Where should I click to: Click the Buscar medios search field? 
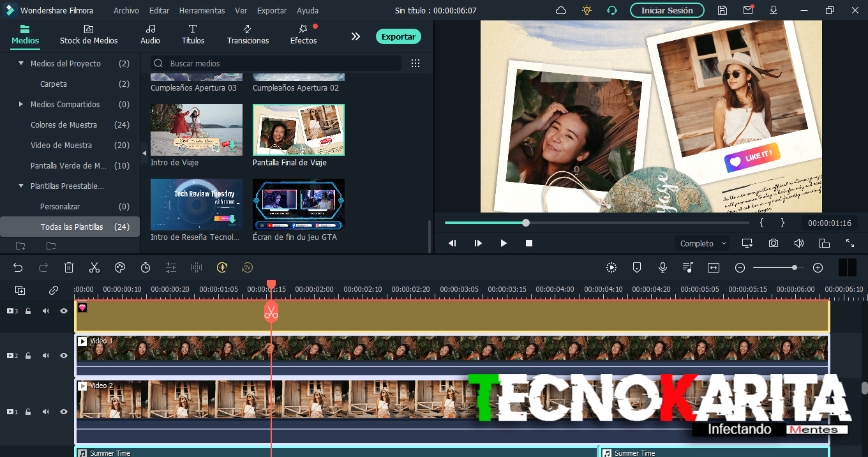point(276,63)
